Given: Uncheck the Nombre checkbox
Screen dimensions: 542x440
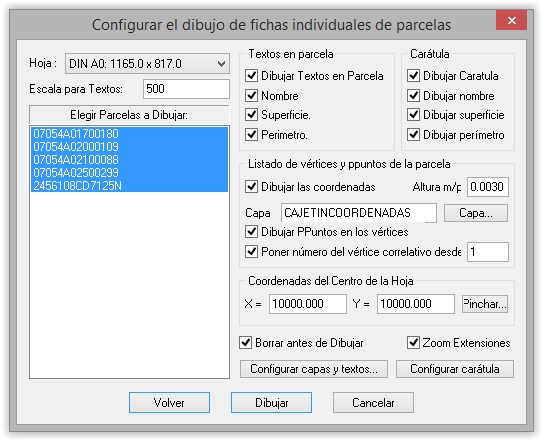Looking at the screenshot, I should coord(251,95).
